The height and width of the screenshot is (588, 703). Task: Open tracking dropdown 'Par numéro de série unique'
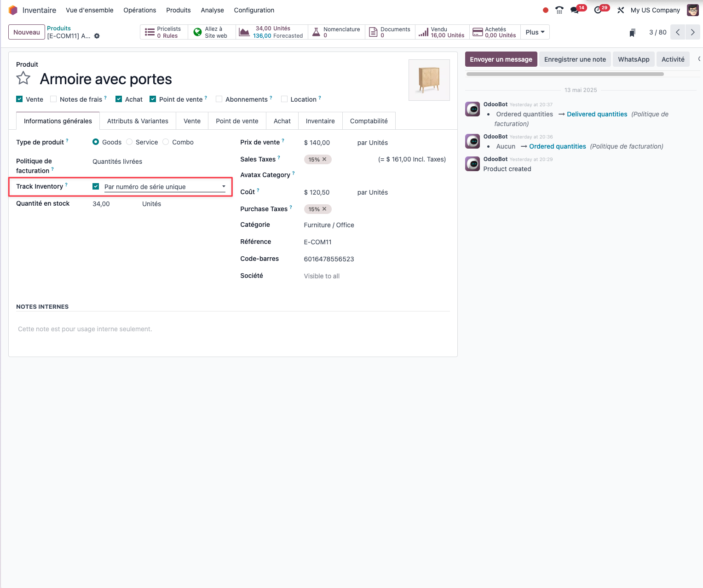(x=165, y=187)
